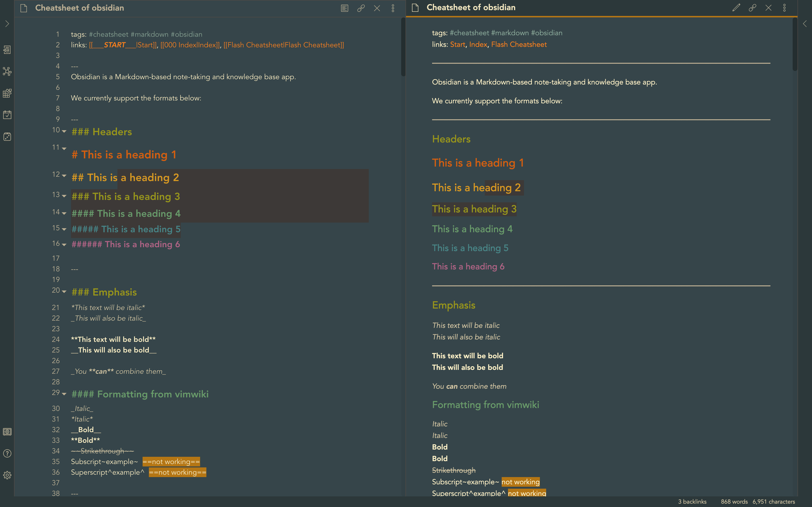Toggle linked pane icon in left pane header
This screenshot has height=507, width=812.
click(361, 8)
